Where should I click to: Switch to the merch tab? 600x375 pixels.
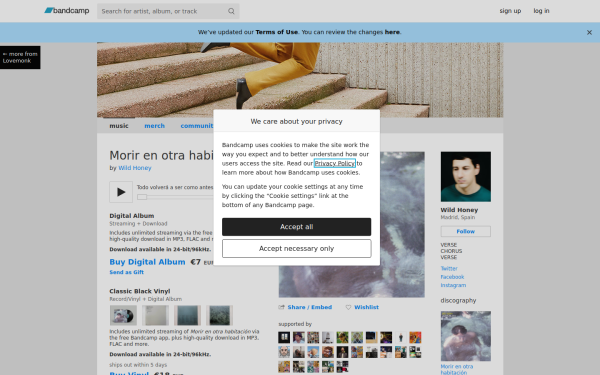(155, 126)
